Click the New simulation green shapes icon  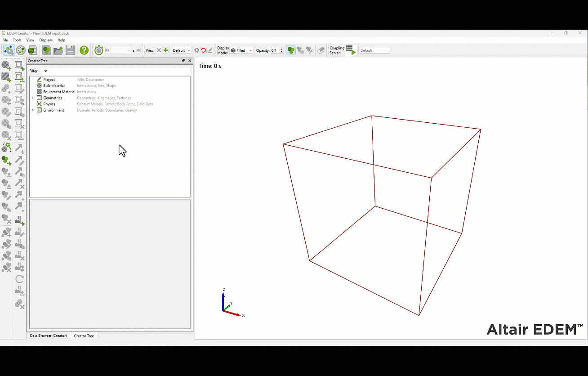pyautogui.click(x=46, y=50)
